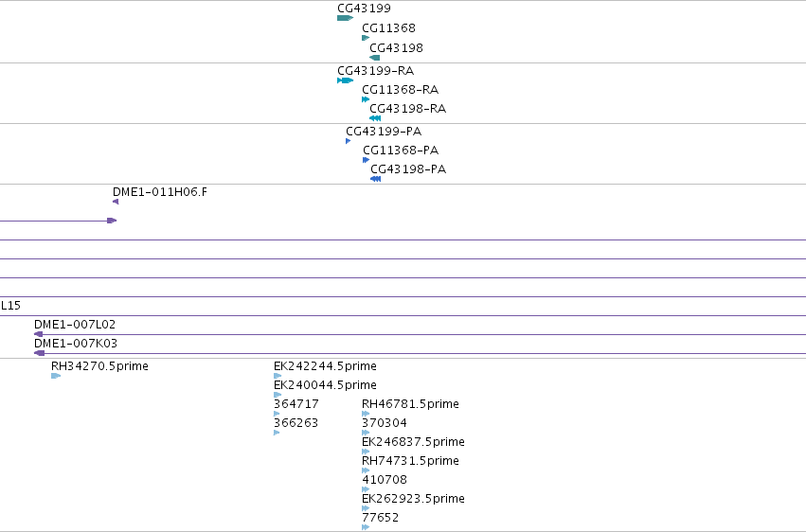This screenshot has height=532, width=806.
Task: Select the CG43199-PA protein glyph
Action: pyautogui.click(x=348, y=141)
